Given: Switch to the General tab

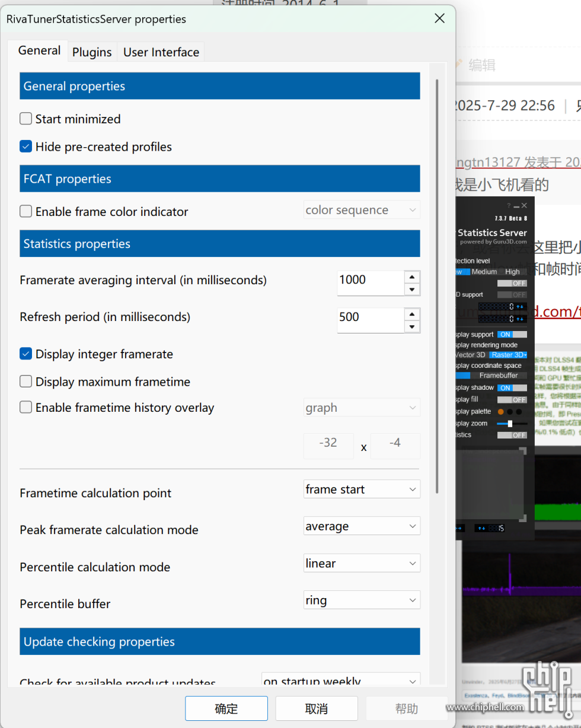Looking at the screenshot, I should 39,51.
